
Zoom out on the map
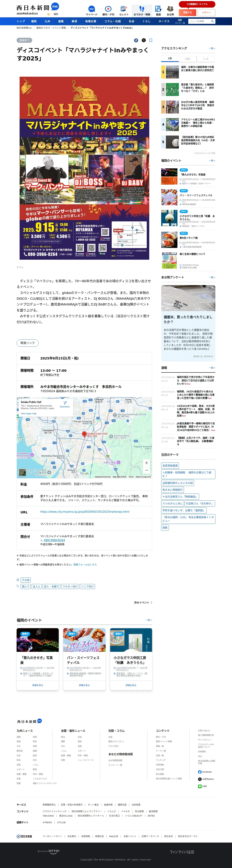[146, 470]
